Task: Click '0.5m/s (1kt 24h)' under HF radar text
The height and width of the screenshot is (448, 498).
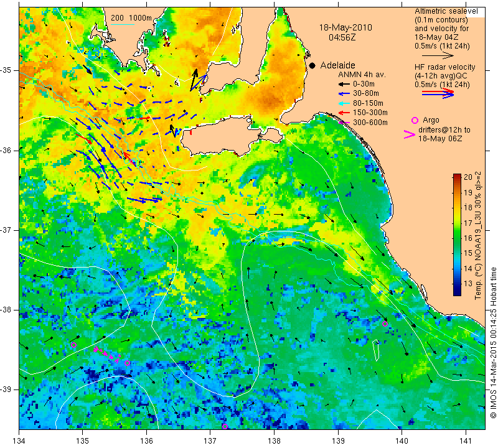Action: (x=442, y=85)
